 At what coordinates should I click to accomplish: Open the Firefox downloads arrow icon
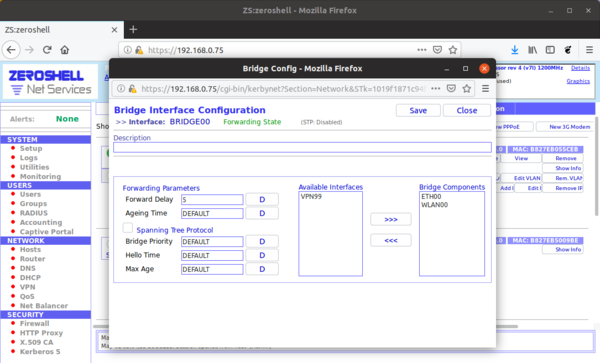click(x=515, y=50)
